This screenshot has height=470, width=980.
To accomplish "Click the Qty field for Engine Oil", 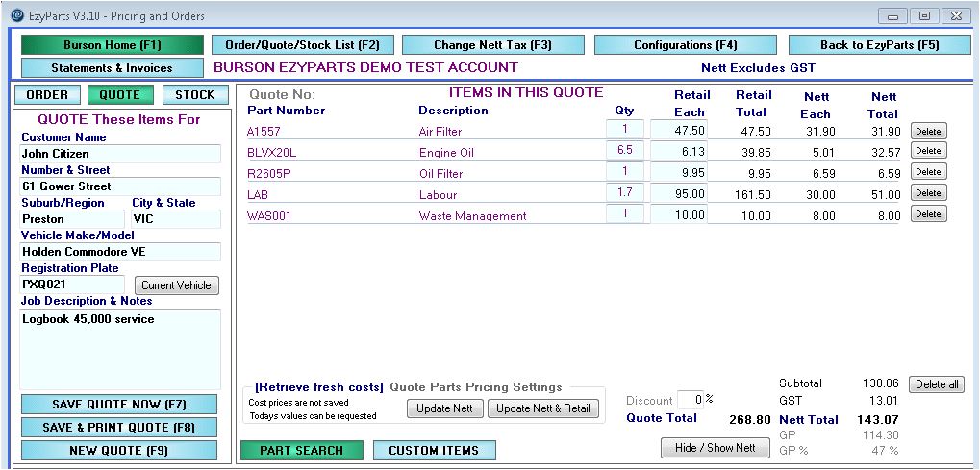I will pyautogui.click(x=625, y=150).
